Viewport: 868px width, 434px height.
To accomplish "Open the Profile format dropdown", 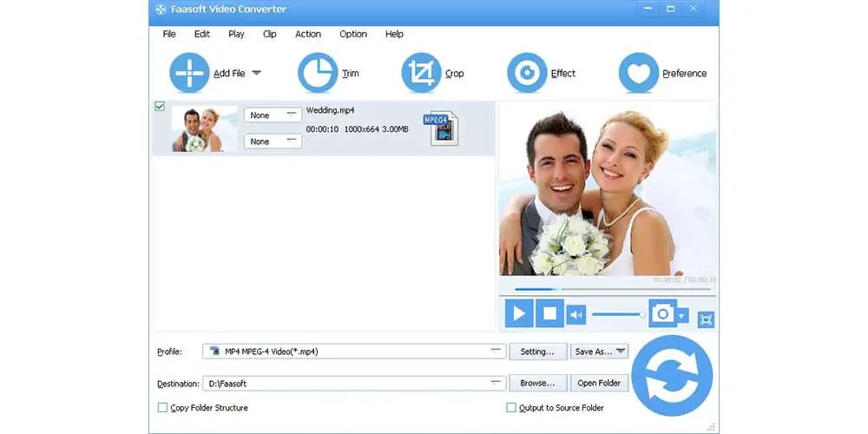I will tap(354, 351).
